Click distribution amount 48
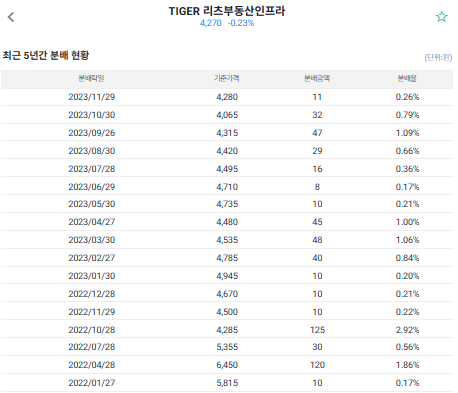Screen dimensions: 458x393 317,240
